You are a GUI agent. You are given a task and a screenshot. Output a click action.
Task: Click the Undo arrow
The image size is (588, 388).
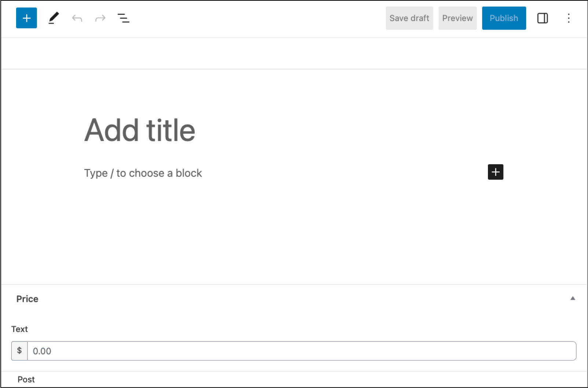pos(77,18)
